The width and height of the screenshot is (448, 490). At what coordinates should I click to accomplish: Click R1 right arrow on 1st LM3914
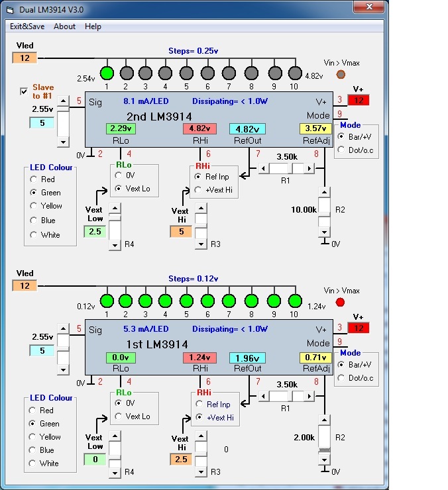tap(309, 396)
